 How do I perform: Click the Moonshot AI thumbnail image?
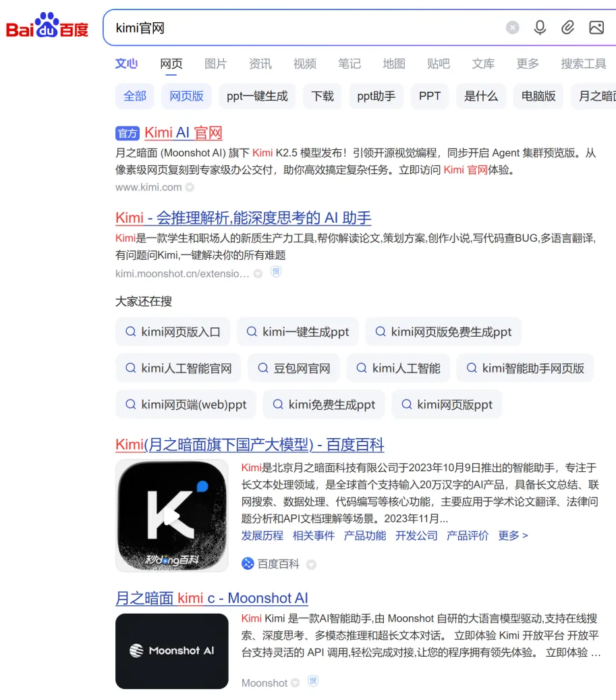click(x=172, y=651)
